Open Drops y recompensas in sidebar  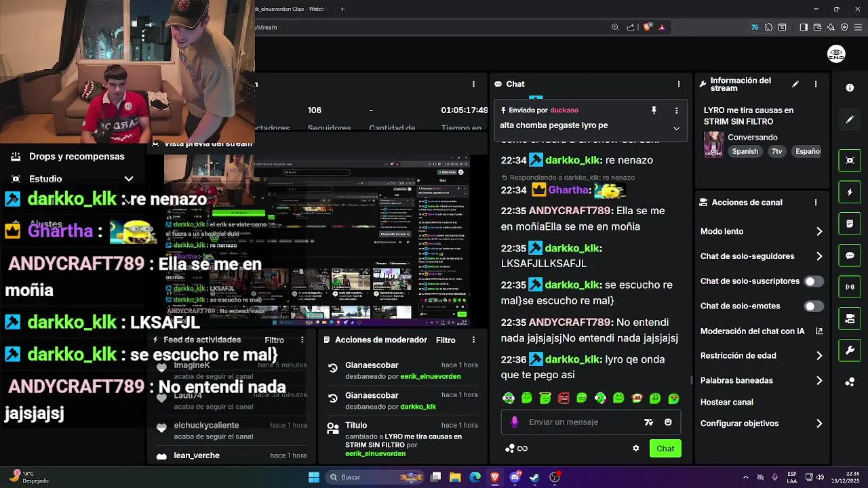point(77,157)
